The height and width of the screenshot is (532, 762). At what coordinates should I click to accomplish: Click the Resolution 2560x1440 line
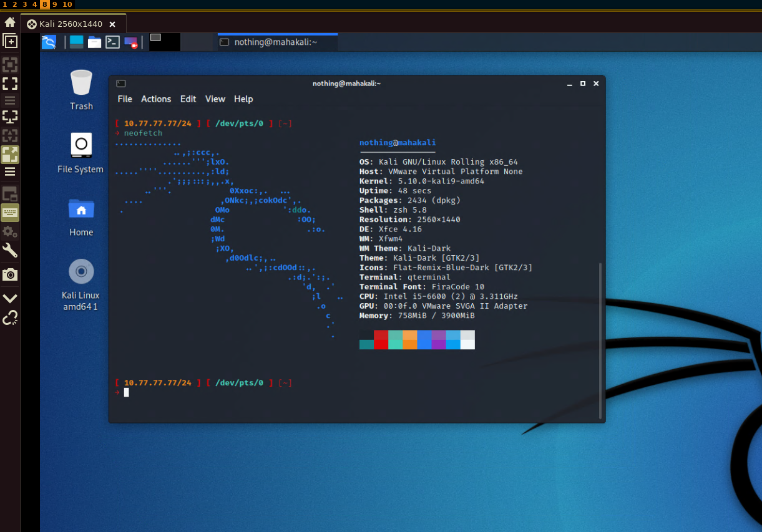coord(410,220)
